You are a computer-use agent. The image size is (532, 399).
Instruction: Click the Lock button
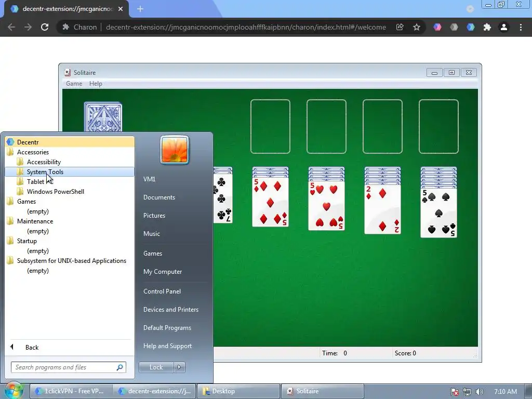point(156,367)
